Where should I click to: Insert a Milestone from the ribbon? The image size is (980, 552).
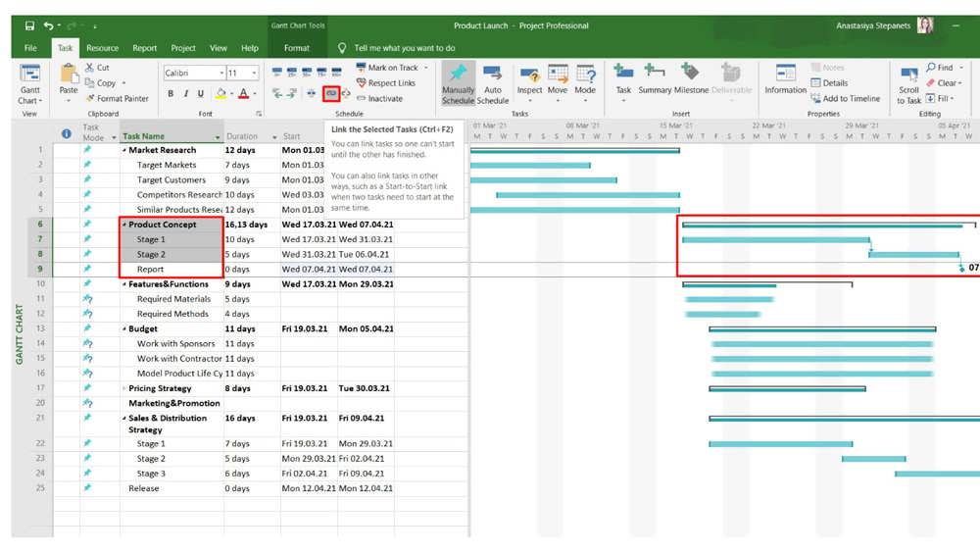[x=691, y=74]
